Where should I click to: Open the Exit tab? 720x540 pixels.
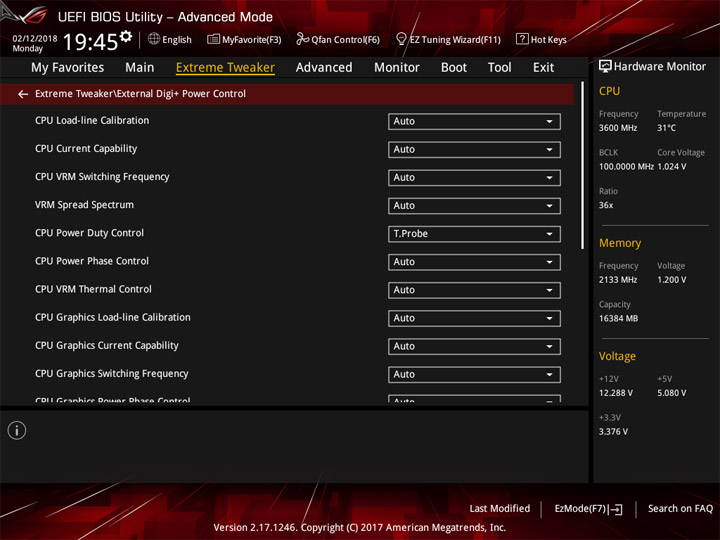543,68
